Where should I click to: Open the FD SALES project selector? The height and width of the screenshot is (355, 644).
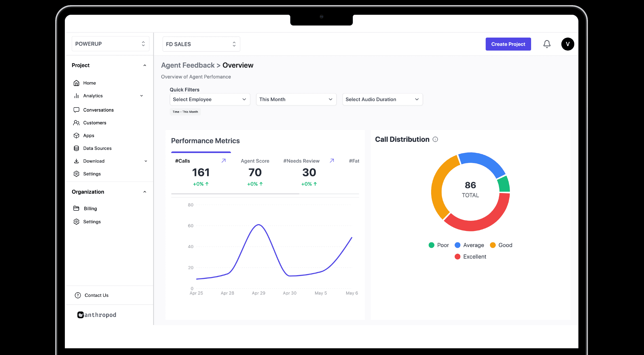tap(201, 44)
